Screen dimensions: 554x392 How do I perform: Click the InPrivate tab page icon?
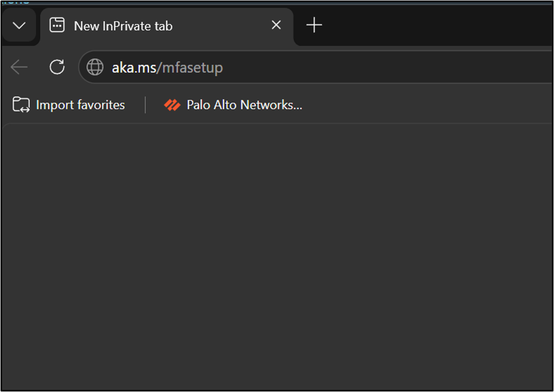(x=57, y=25)
